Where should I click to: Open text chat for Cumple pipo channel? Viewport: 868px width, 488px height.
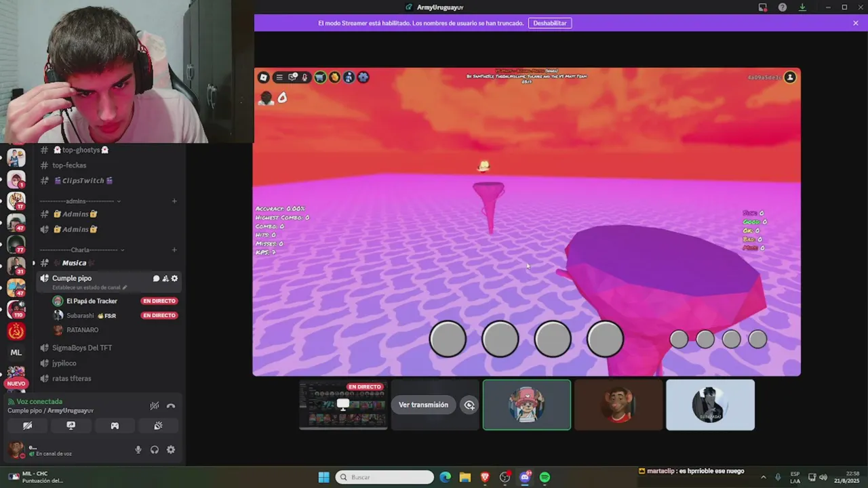156,279
